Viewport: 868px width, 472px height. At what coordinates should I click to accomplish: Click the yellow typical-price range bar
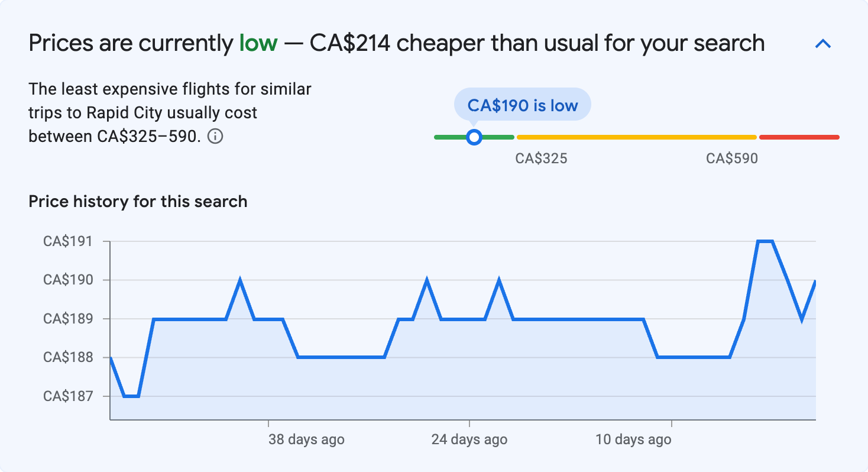[x=636, y=137]
